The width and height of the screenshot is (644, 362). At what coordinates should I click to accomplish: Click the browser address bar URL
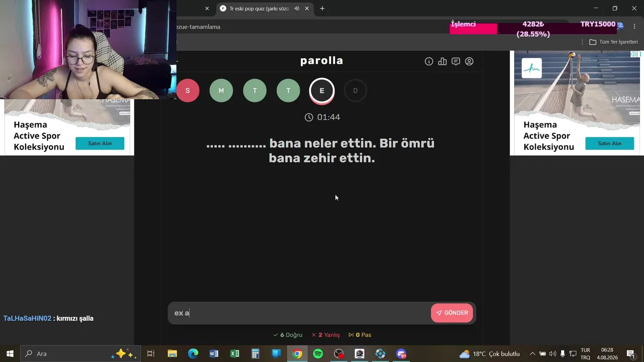[198, 27]
